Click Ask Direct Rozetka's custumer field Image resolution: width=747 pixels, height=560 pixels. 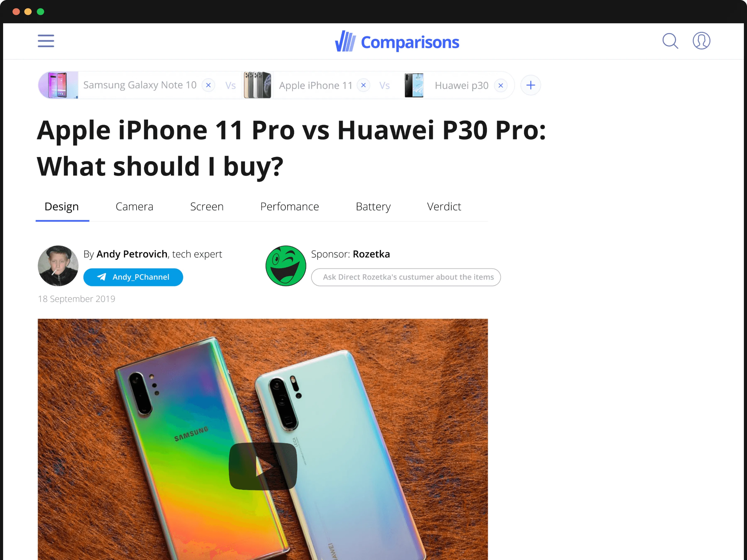point(406,277)
